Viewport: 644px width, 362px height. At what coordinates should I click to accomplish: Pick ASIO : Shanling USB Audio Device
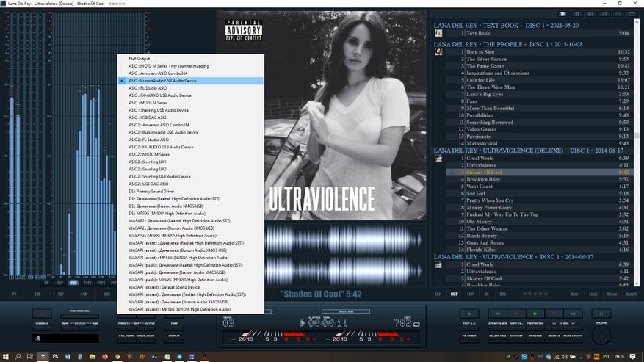(191, 110)
